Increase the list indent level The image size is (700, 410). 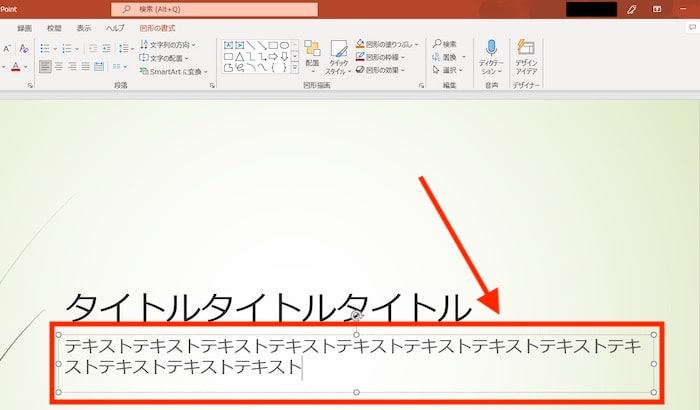(106, 48)
